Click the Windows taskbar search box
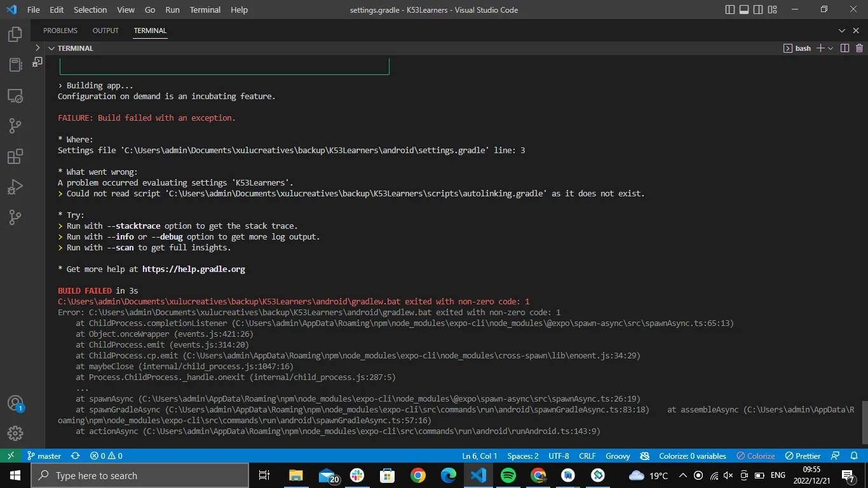 [139, 475]
